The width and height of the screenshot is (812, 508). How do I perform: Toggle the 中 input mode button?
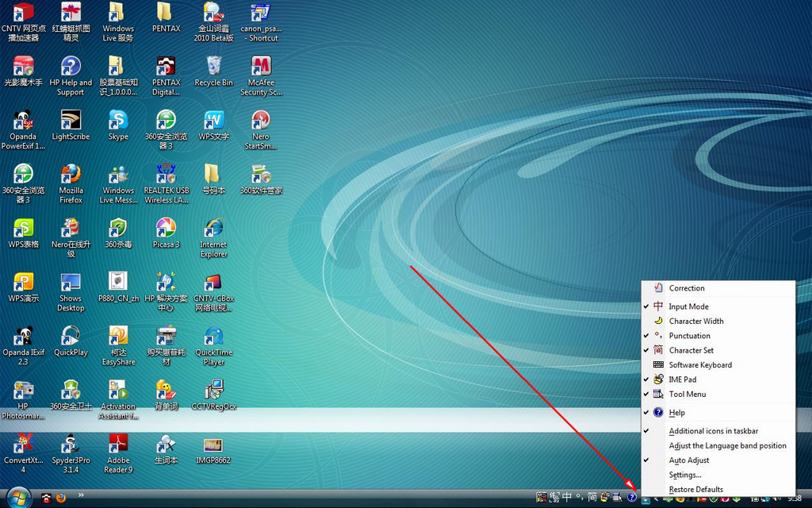pyautogui.click(x=567, y=497)
